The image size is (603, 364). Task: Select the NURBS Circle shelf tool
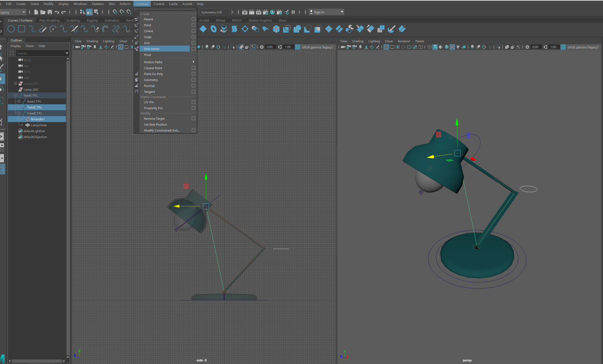(11, 29)
